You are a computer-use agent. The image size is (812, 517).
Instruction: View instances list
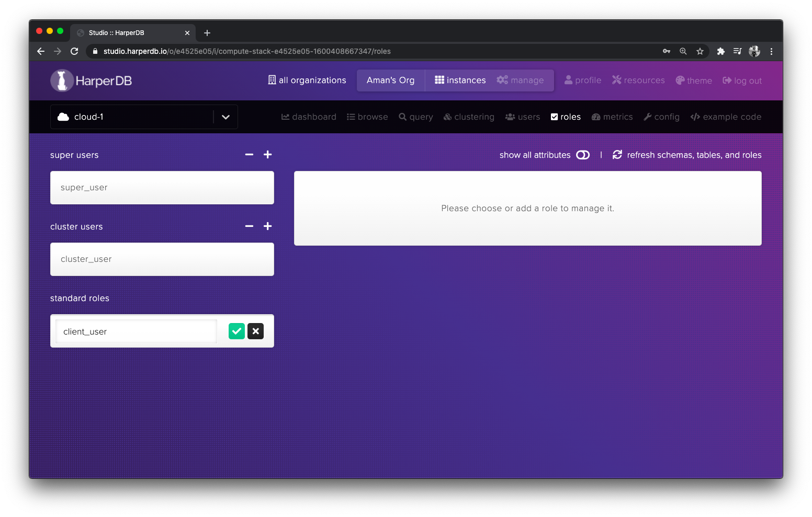pyautogui.click(x=460, y=80)
